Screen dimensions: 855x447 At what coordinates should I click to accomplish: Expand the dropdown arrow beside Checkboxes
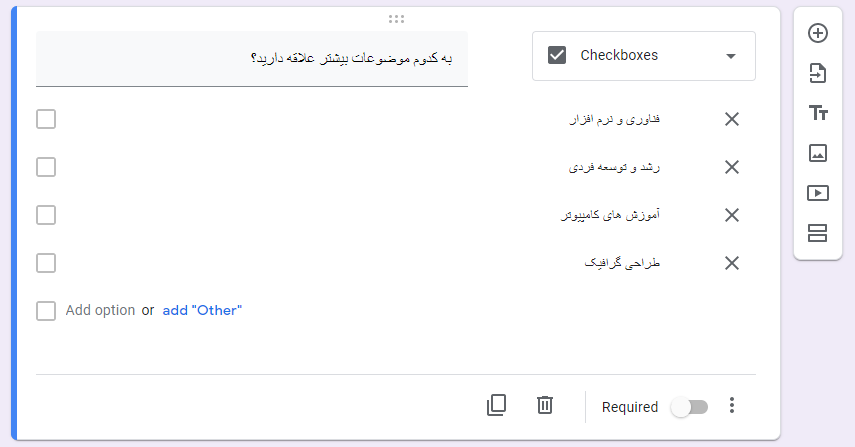tap(731, 56)
